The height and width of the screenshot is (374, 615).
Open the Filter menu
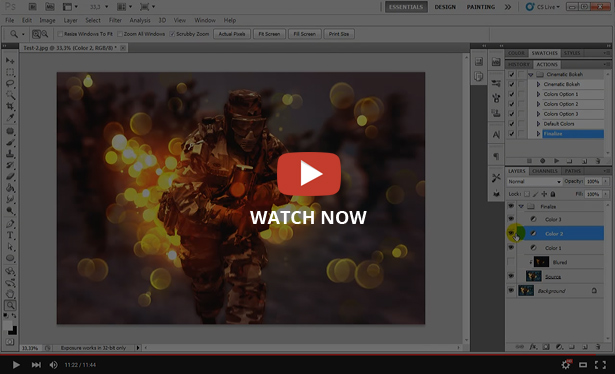(115, 20)
